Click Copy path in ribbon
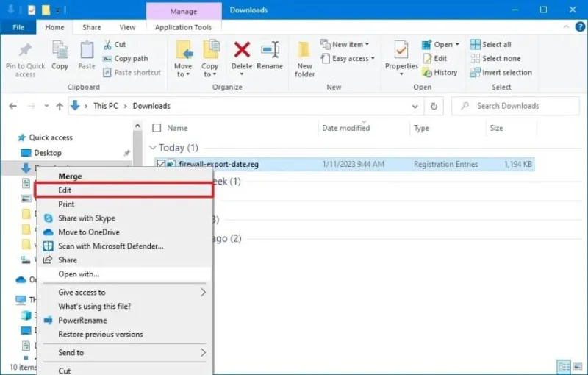This screenshot has height=375, width=588. point(125,59)
